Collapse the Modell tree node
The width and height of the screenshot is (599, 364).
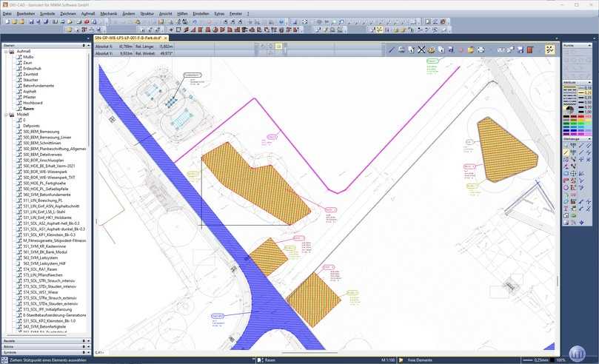click(6, 115)
